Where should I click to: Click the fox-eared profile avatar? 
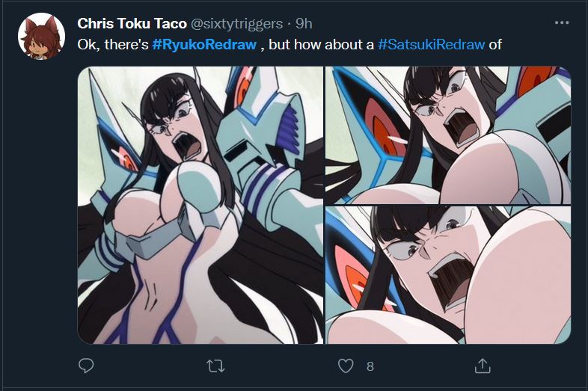click(x=41, y=36)
